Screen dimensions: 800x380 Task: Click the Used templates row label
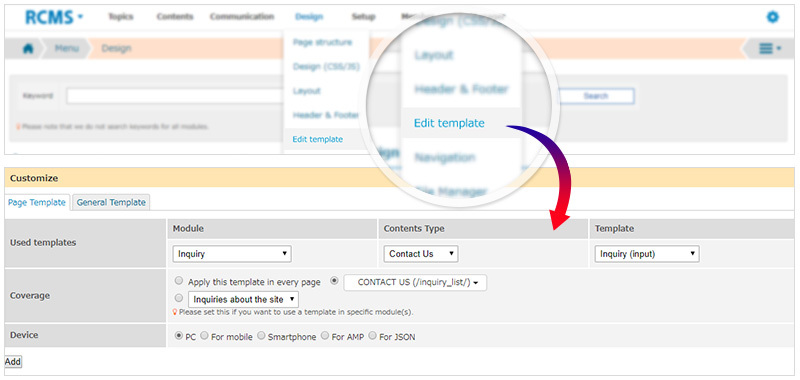(43, 243)
